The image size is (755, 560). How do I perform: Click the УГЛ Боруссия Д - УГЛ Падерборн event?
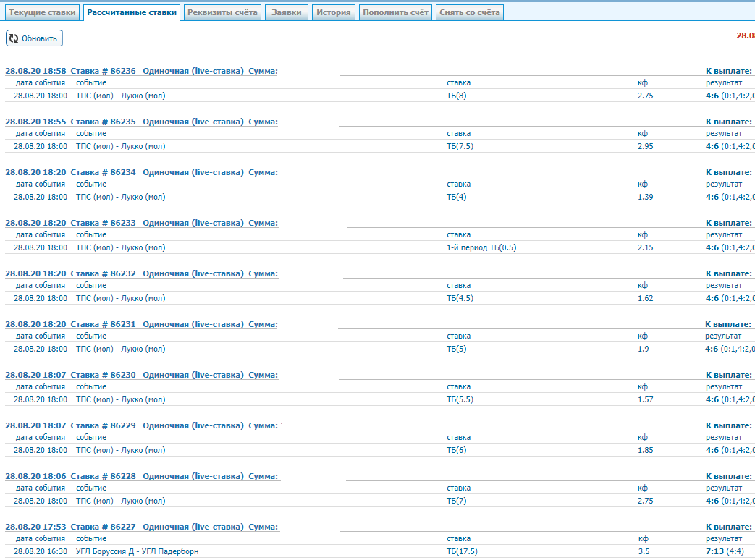click(137, 551)
